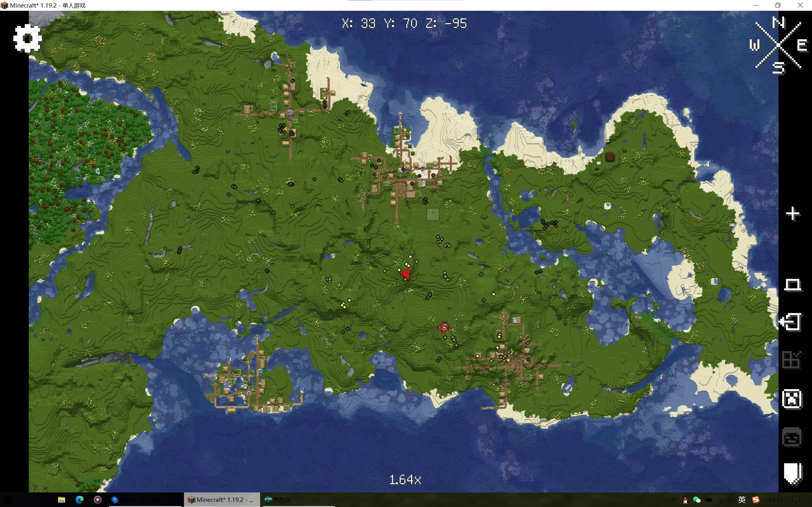Image resolution: width=812 pixels, height=507 pixels.
Task: Click the plus icon in right sidebar
Action: pos(793,214)
